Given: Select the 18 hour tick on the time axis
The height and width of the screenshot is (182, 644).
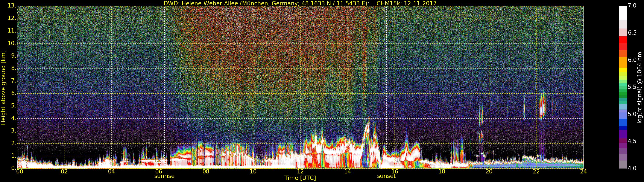Looking at the screenshot, I should (442, 171).
